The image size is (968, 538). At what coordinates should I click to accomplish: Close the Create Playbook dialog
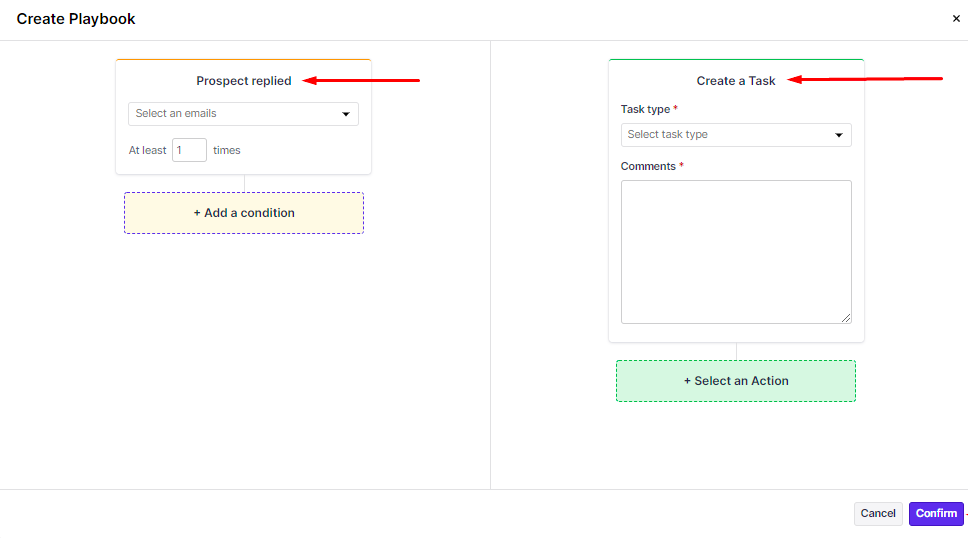956,19
